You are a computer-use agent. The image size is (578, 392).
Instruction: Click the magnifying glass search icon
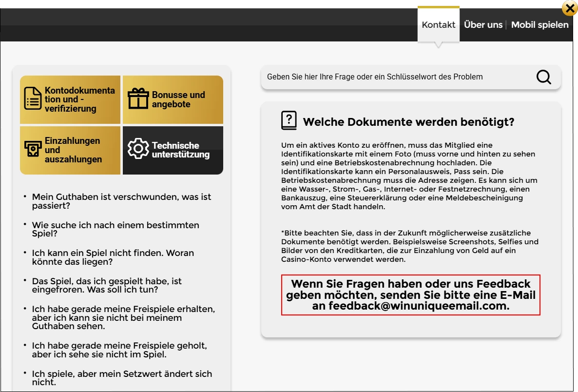point(543,77)
